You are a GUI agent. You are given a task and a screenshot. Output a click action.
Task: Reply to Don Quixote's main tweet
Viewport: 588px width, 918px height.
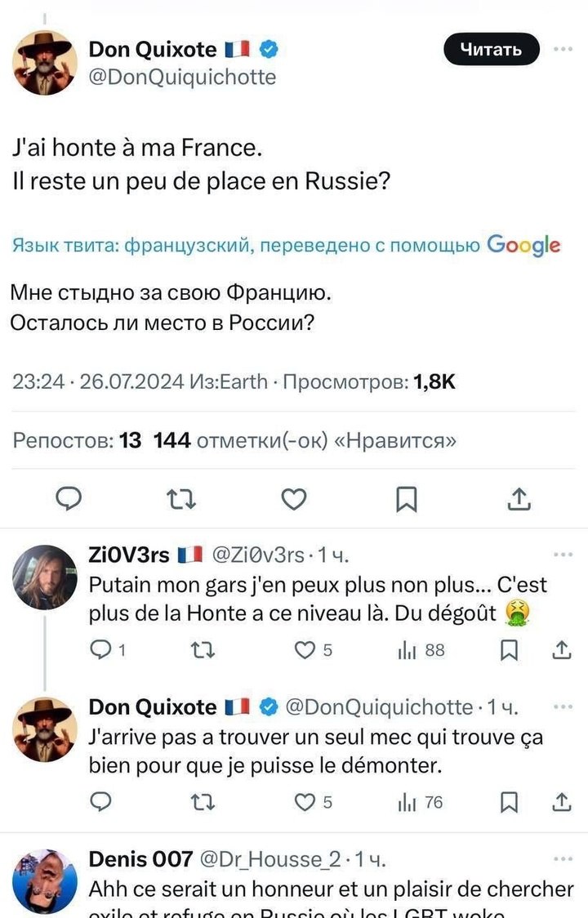pos(70,499)
